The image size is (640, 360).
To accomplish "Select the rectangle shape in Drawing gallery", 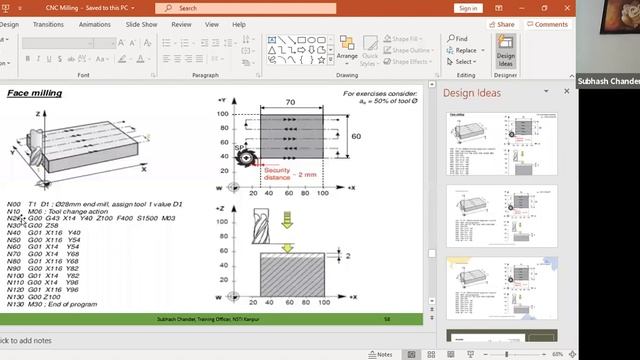I will click(x=302, y=40).
